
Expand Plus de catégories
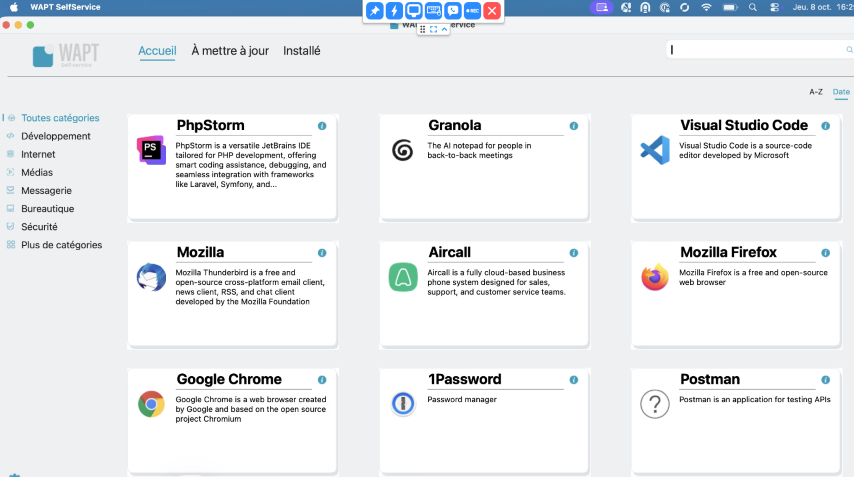click(62, 245)
